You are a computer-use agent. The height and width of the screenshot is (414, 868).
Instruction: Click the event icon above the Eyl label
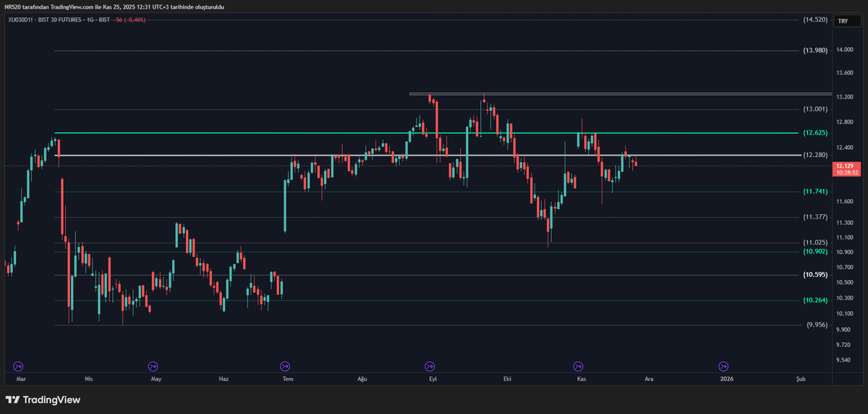430,366
